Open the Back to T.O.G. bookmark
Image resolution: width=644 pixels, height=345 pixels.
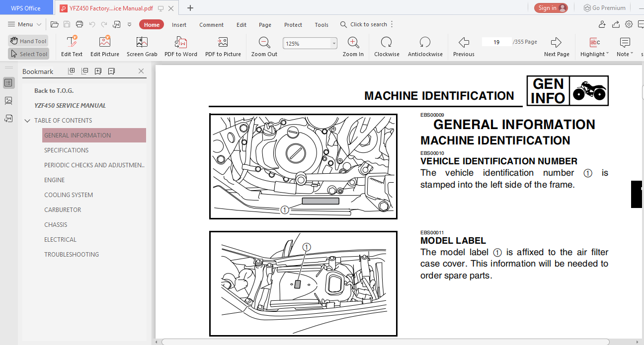[54, 90]
